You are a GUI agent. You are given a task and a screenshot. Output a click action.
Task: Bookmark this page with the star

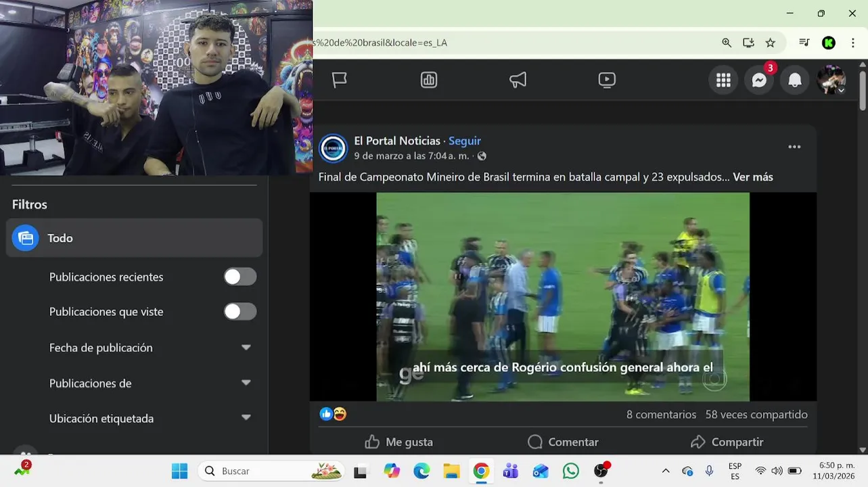pos(770,43)
